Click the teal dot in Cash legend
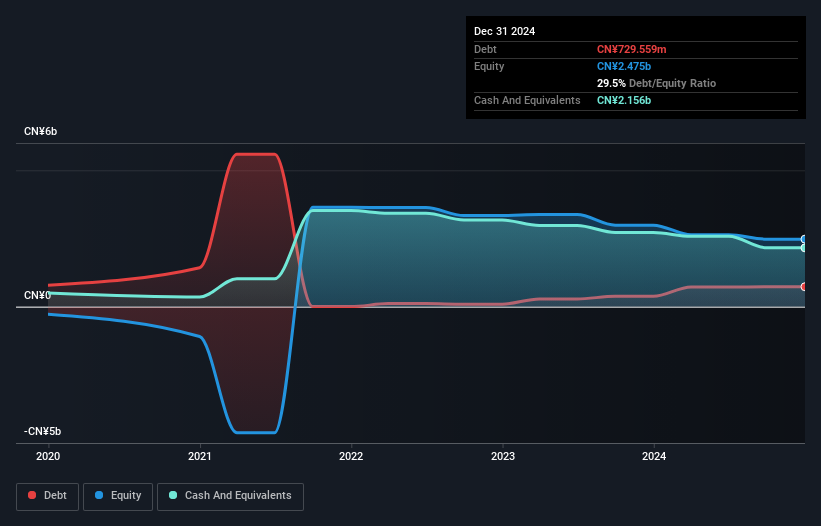The height and width of the screenshot is (526, 821). click(x=173, y=495)
